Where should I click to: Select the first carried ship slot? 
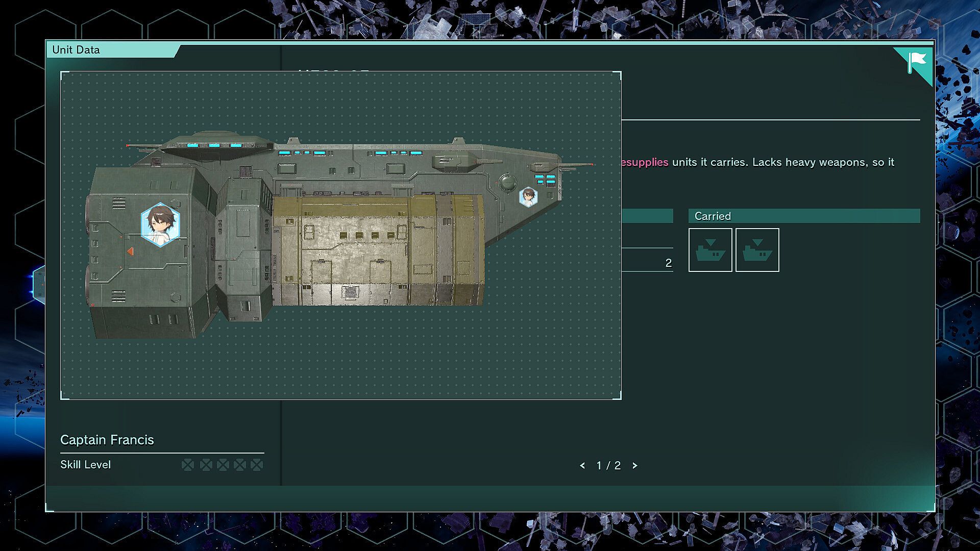[x=710, y=250]
